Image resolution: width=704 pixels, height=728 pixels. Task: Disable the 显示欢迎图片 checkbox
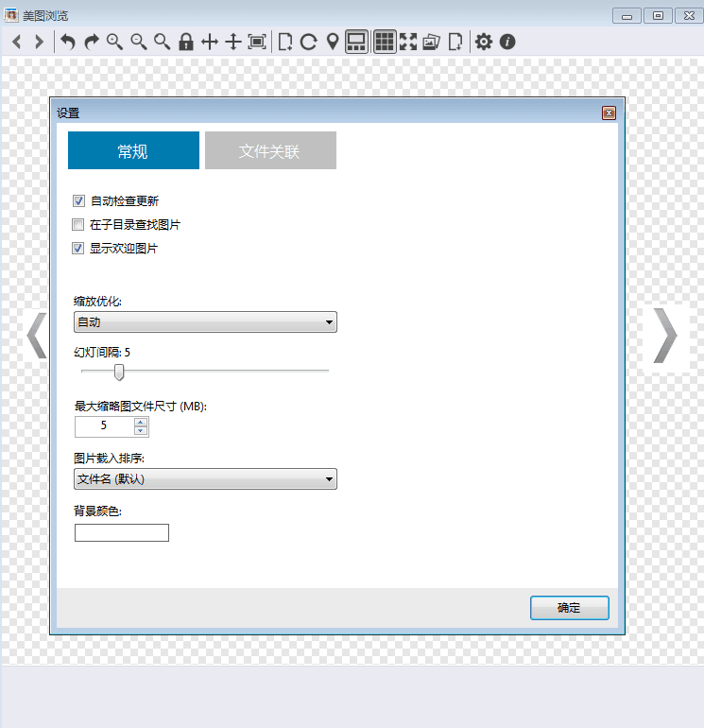point(79,249)
